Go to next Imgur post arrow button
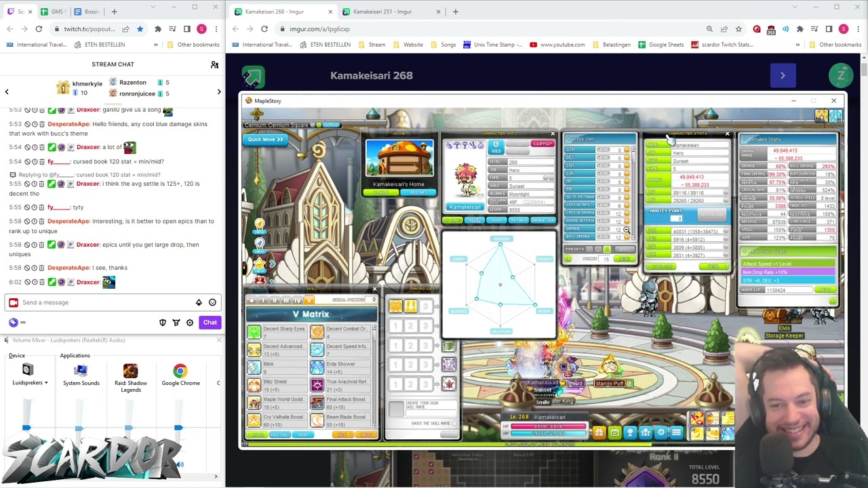This screenshot has height=488, width=868. click(x=783, y=76)
